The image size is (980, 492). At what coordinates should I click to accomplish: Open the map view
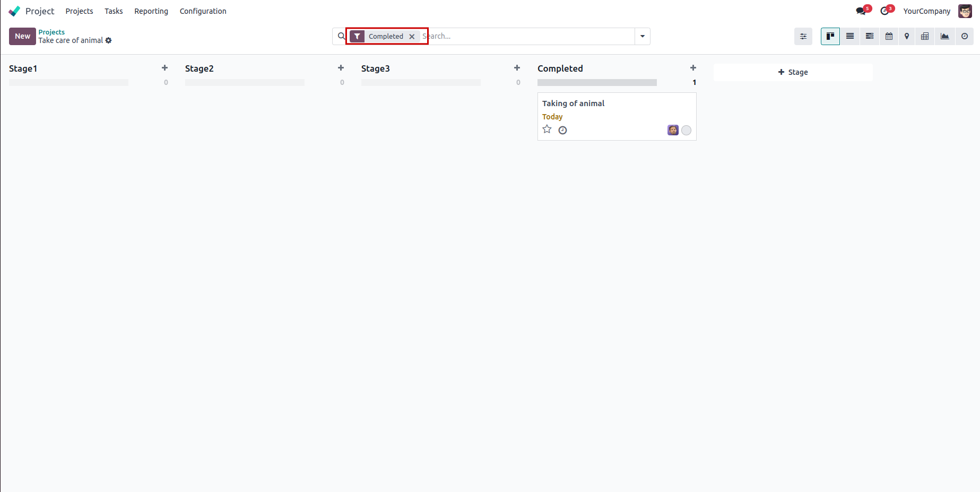coord(907,36)
